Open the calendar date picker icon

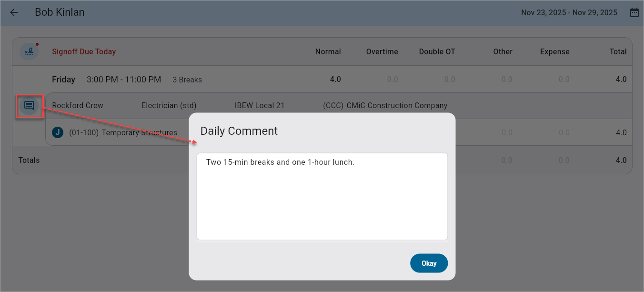point(634,12)
